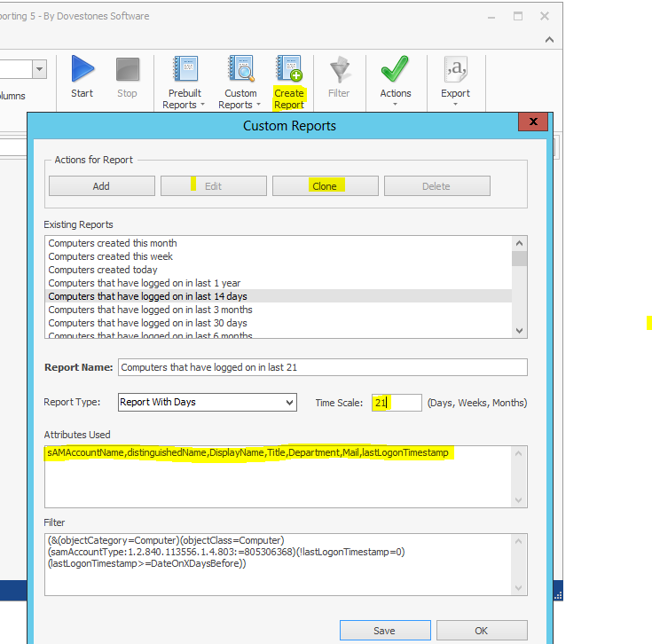Click the Report Name text field
652x644 pixels.
321,367
